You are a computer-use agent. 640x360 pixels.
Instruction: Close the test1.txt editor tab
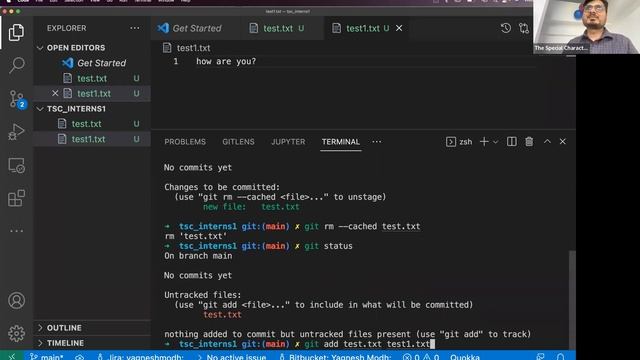[x=399, y=28]
